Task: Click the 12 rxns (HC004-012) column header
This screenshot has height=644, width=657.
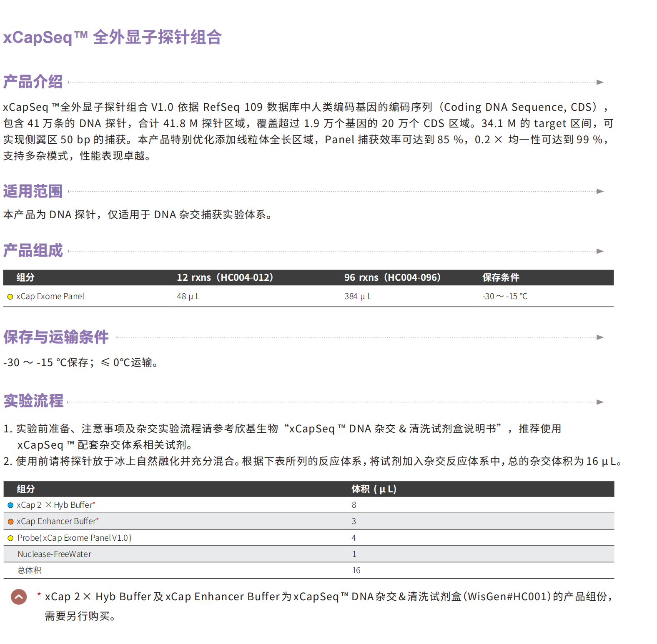Action: coord(225,277)
